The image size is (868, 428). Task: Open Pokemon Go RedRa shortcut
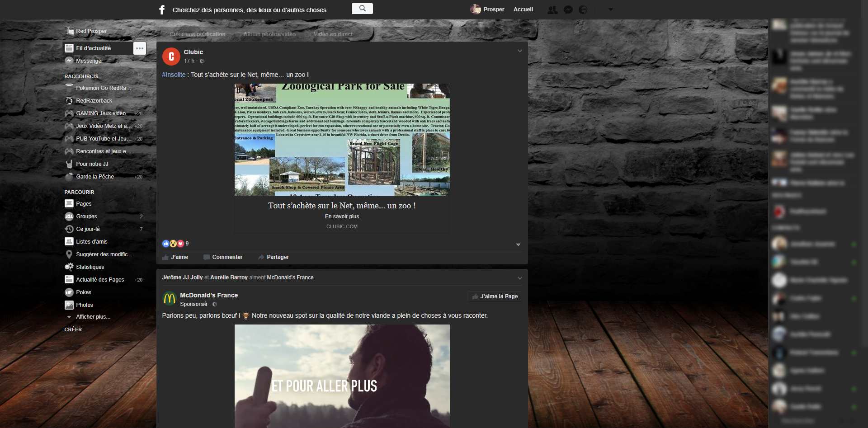[98, 88]
